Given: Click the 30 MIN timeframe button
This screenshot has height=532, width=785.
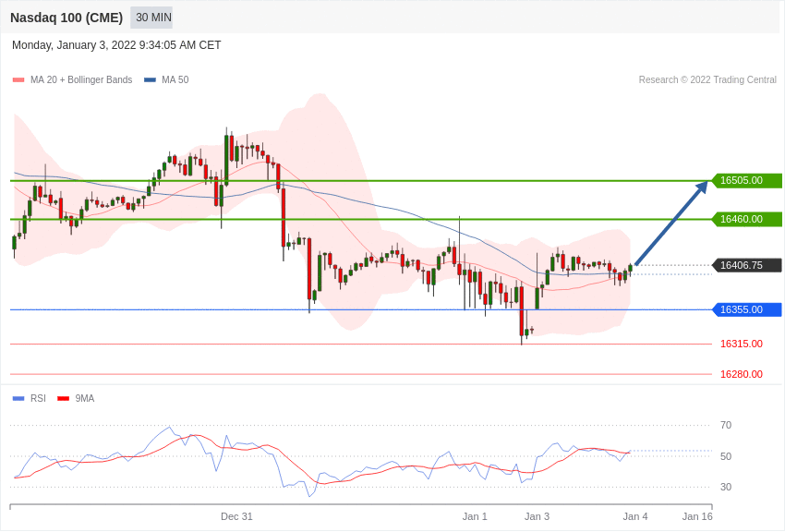Looking at the screenshot, I should coord(152,18).
